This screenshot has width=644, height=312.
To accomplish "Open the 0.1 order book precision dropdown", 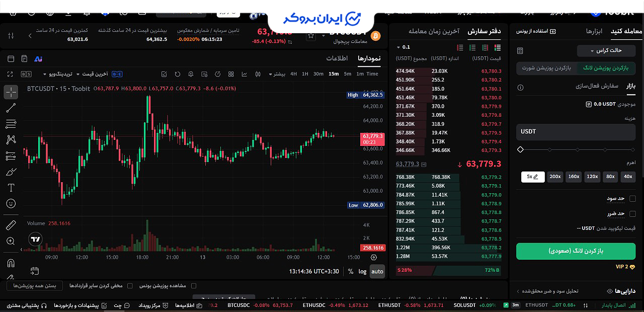I will click(403, 47).
